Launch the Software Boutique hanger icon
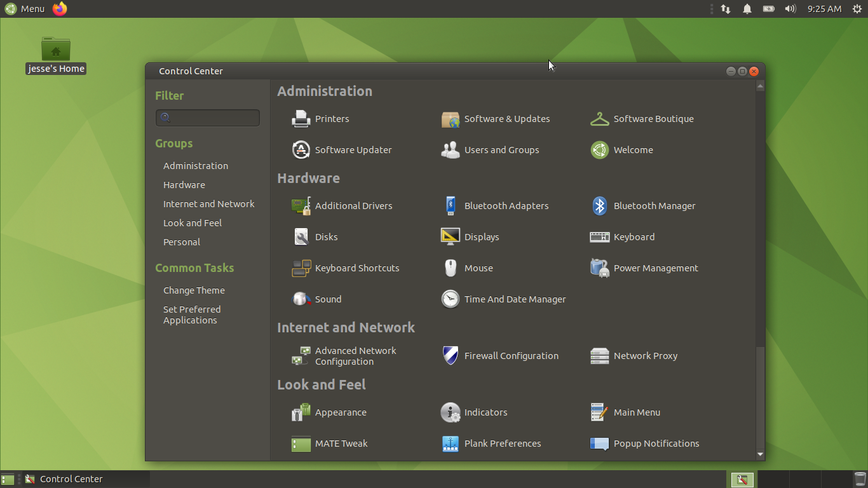This screenshot has height=488, width=868. click(x=600, y=119)
